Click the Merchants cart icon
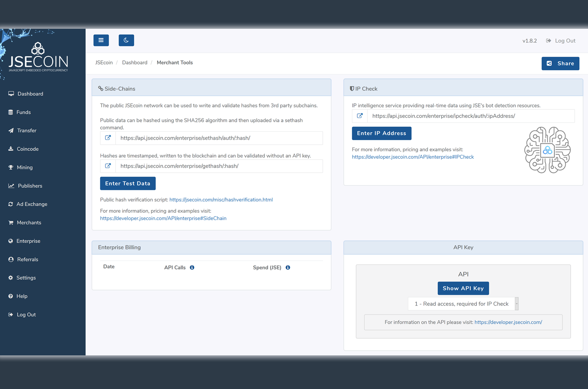 [11, 222]
